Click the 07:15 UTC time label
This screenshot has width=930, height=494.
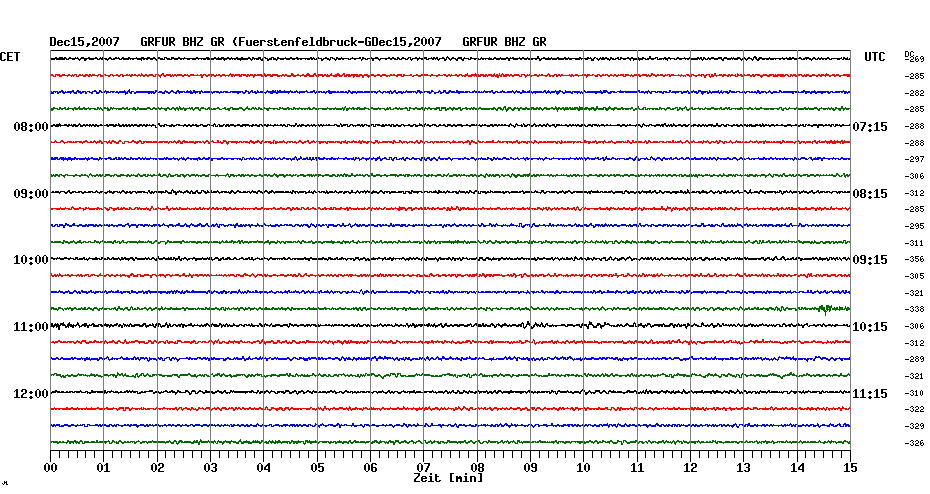click(x=870, y=127)
